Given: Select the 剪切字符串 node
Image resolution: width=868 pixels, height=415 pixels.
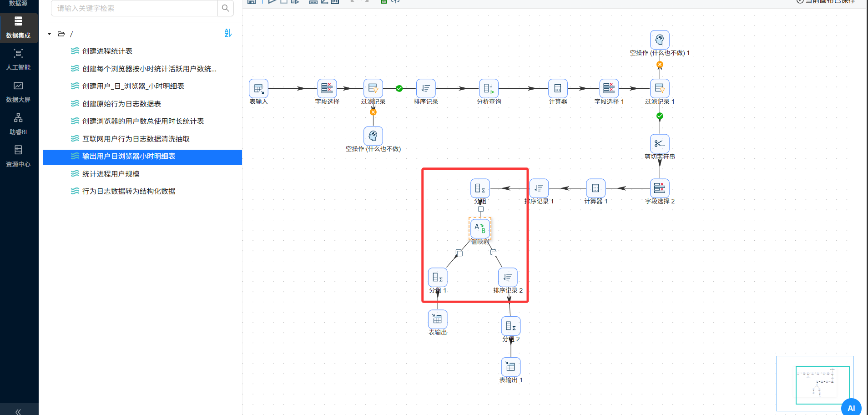Looking at the screenshot, I should pos(660,143).
